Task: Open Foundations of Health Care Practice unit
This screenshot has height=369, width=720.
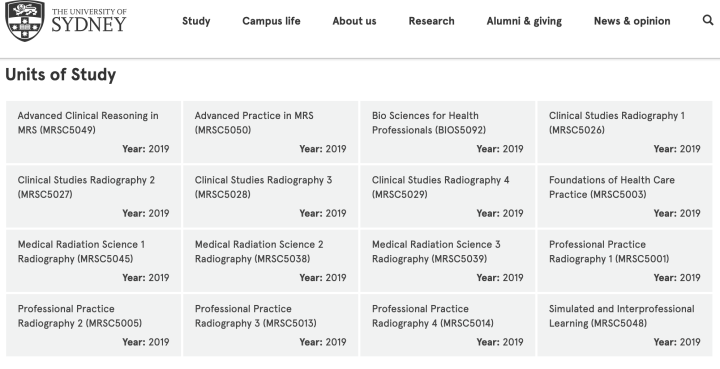Action: point(625,196)
